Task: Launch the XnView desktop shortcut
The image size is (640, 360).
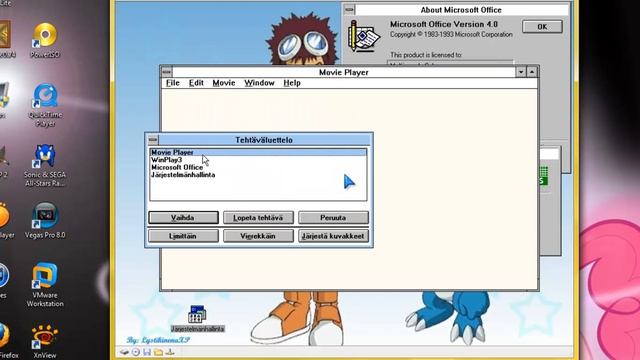Action: (x=45, y=342)
